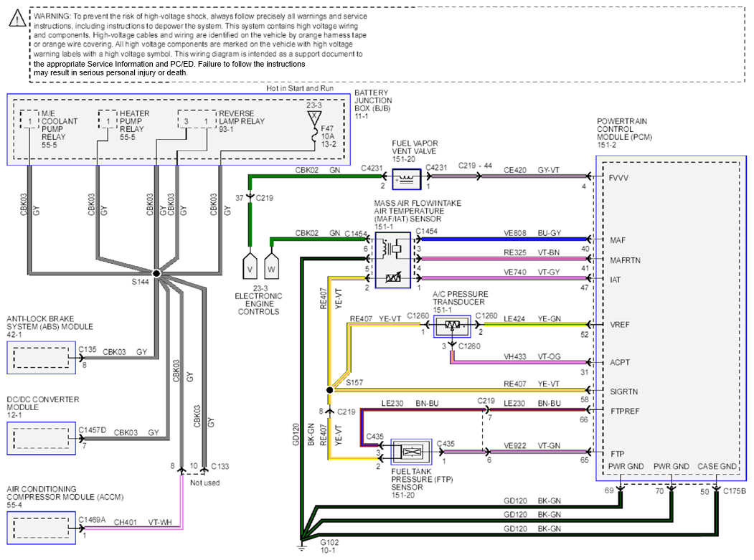Click the Powertrain Control Module 151-2 label
Image resolution: width=754 pixels, height=560 pixels.
pyautogui.click(x=624, y=133)
